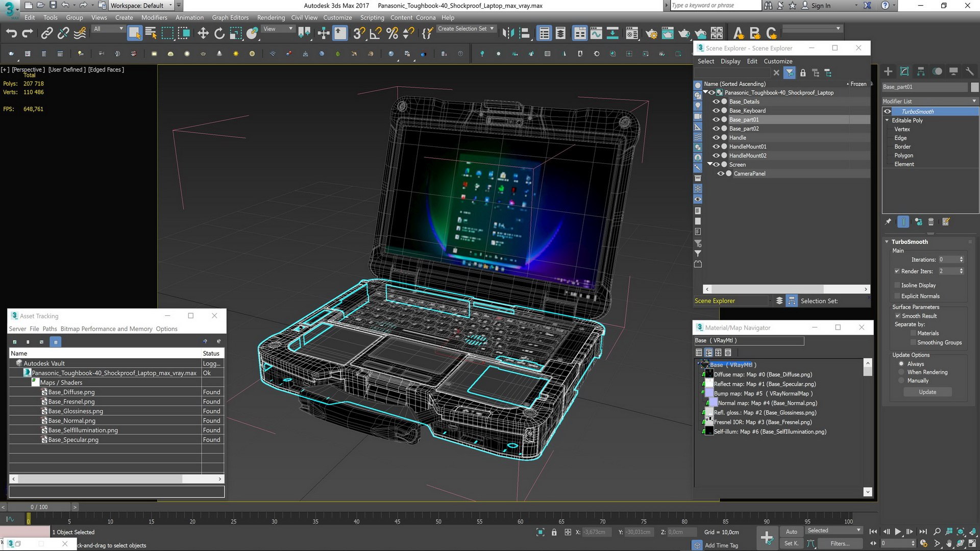Open the Scripting menu
980x551 pixels.
click(372, 17)
